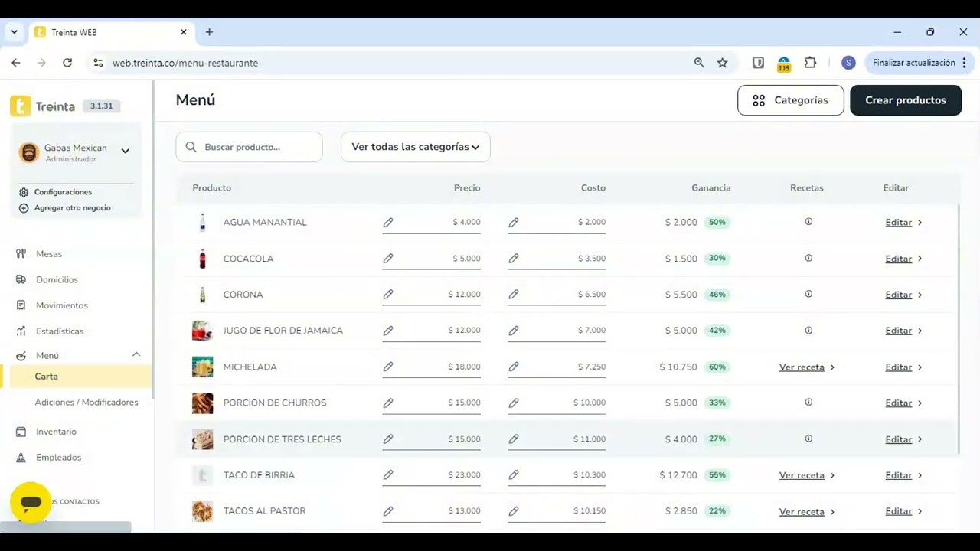
Task: Click the pencil icon for AGUA MANANTIAL price
Action: tap(388, 223)
